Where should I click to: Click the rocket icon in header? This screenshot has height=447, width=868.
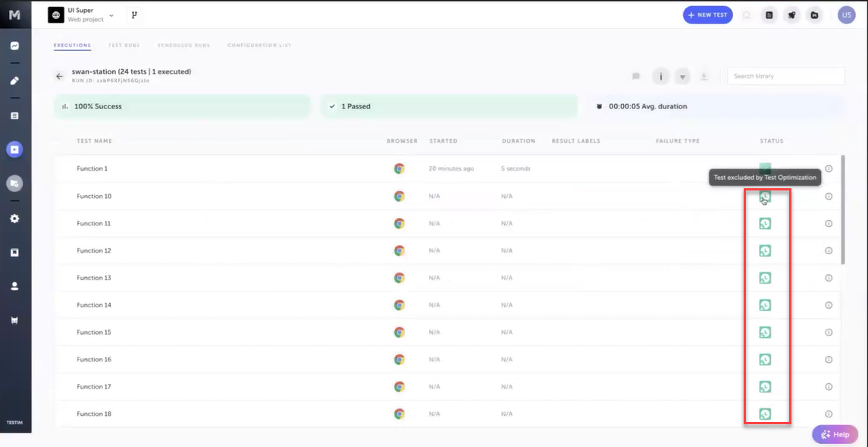791,15
